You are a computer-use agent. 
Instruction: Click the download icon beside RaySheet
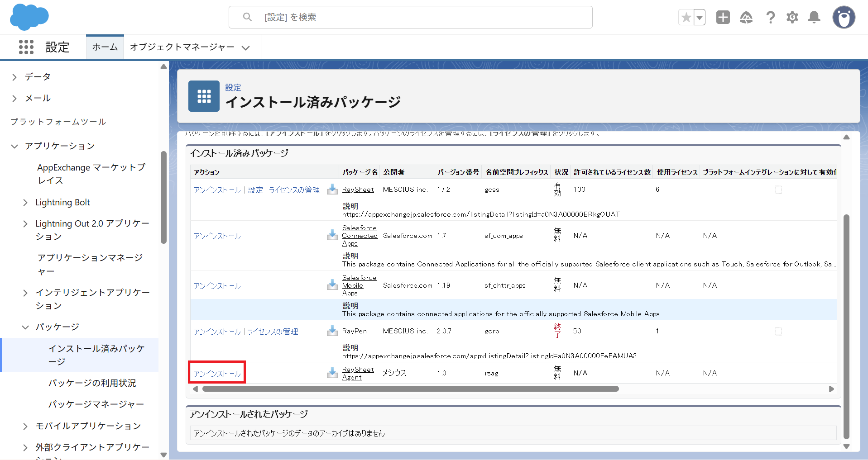(332, 190)
